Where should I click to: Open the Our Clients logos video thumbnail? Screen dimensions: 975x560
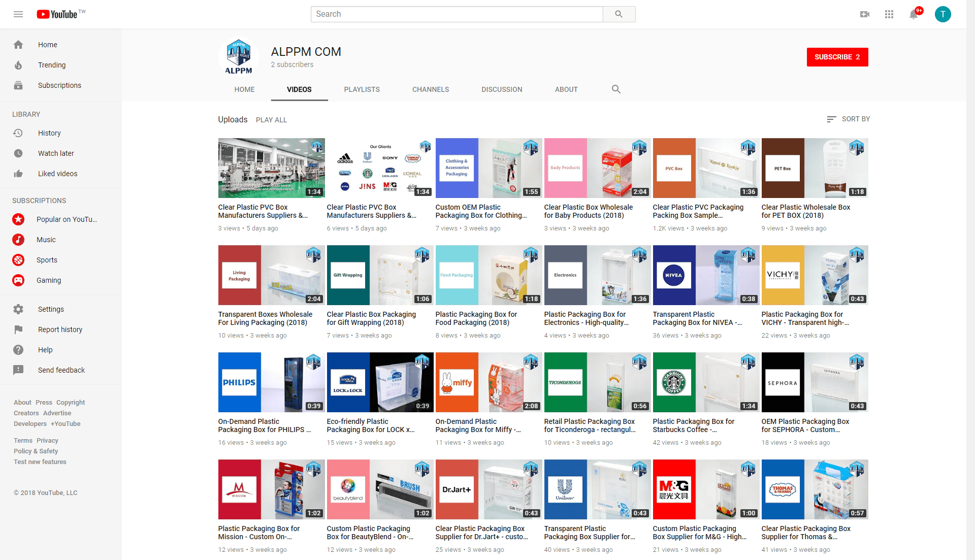coord(380,168)
